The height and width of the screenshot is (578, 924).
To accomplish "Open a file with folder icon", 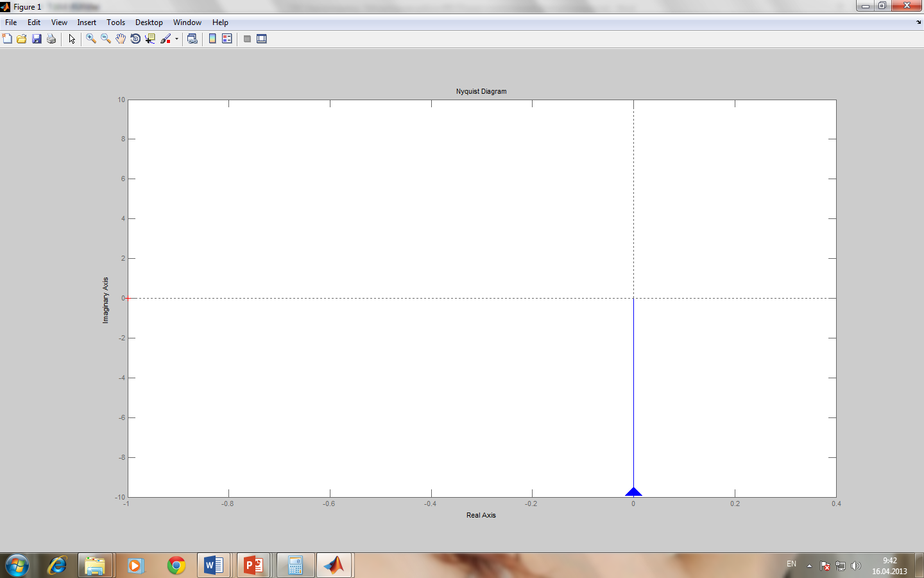I will [x=22, y=39].
